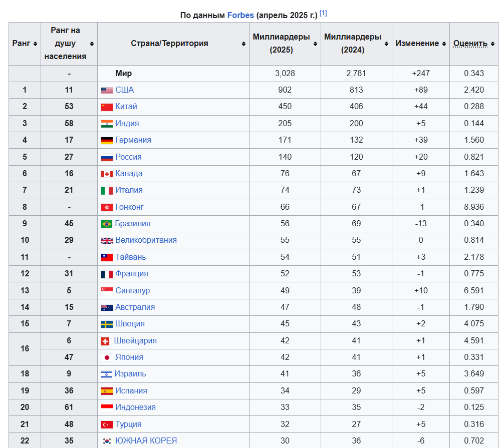Open the ЮЖНАЯ КОРЕЯ country link
This screenshot has height=448, width=501.
(146, 441)
